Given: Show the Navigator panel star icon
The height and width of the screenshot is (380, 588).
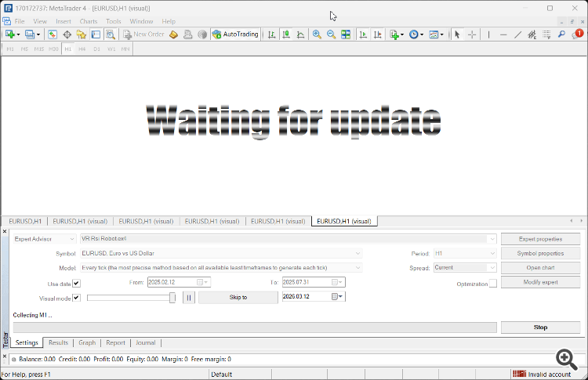Looking at the screenshot, I should tap(82, 34).
